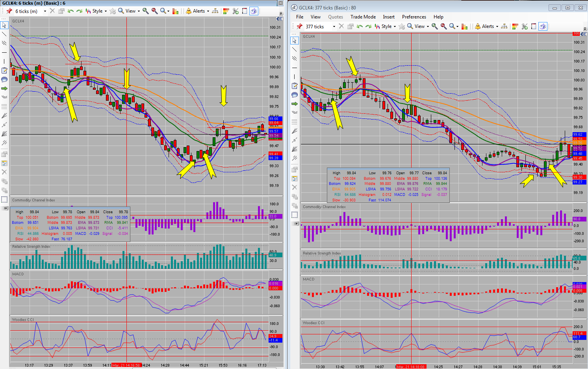Select the green arrow drawing tool in the 377 ticks chart

(x=295, y=104)
